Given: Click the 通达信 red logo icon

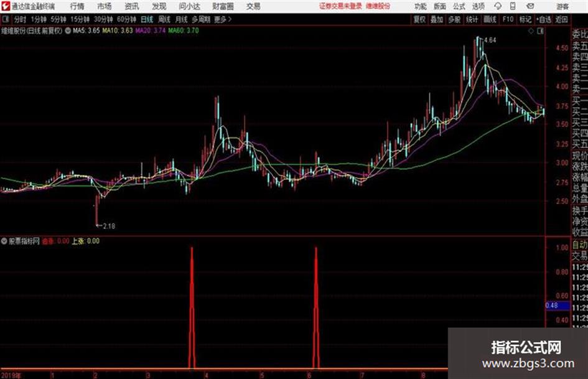Looking at the screenshot, I should click(5, 6).
